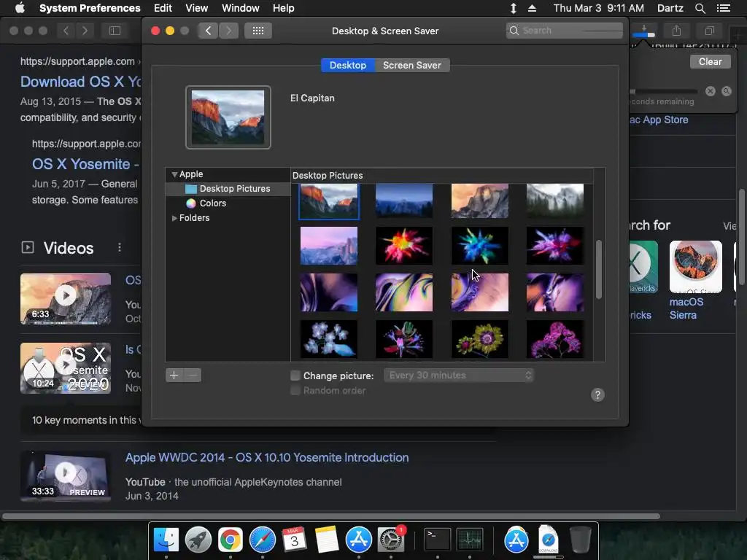
Task: Choose the blue-green color burst wallpaper
Action: [x=480, y=246]
